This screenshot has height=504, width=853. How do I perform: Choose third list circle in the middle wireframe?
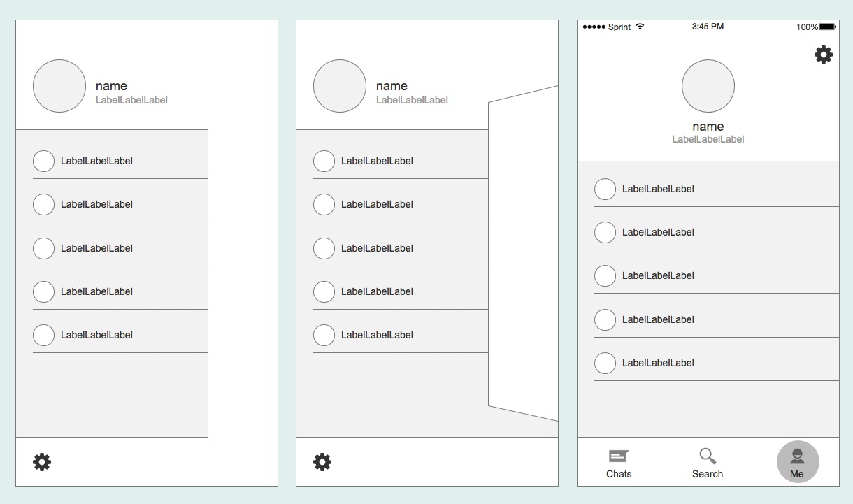[x=324, y=248]
